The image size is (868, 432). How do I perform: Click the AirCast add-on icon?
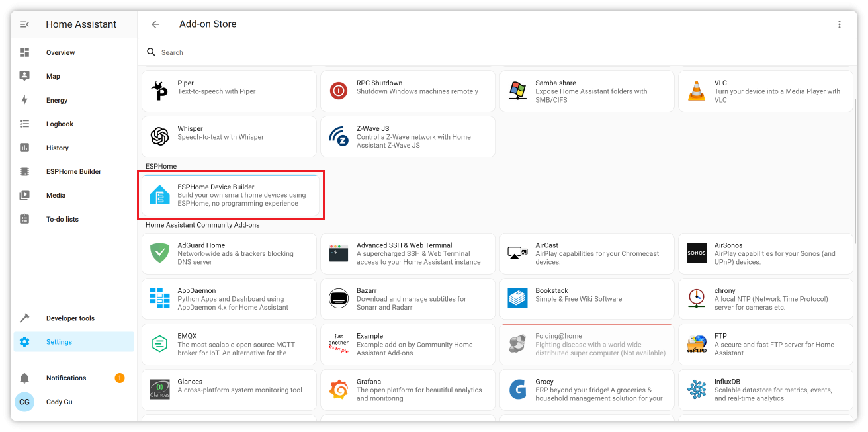(x=517, y=253)
